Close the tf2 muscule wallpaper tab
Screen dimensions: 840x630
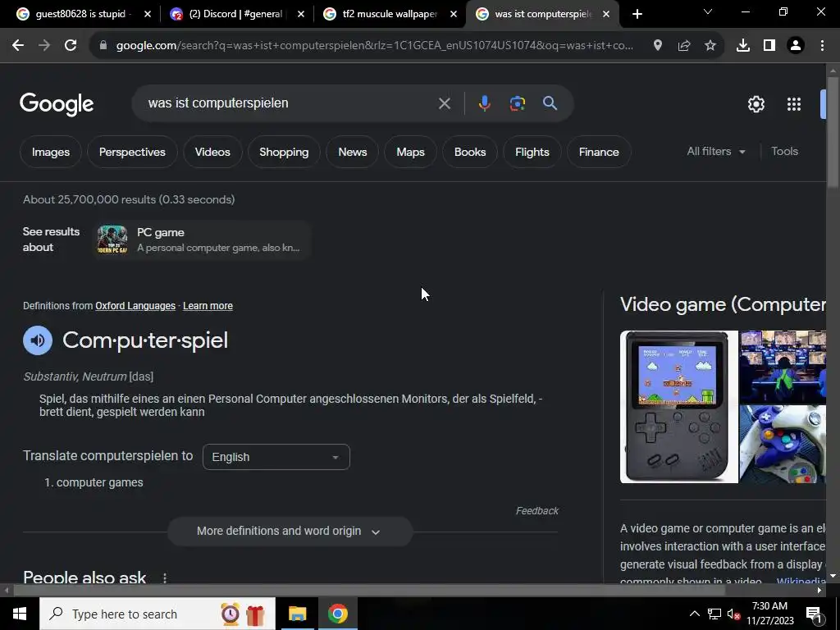(453, 15)
